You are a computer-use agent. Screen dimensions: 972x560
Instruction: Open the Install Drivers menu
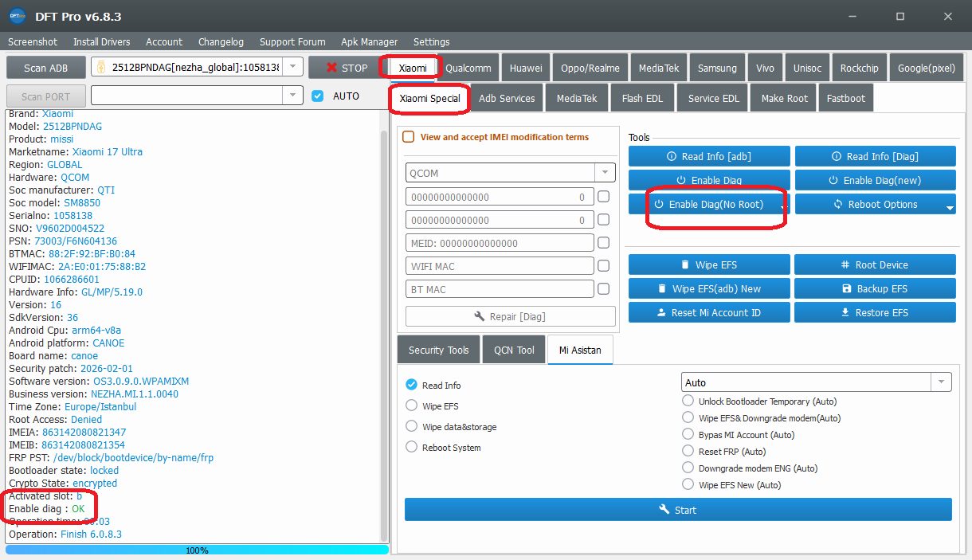[x=102, y=41]
